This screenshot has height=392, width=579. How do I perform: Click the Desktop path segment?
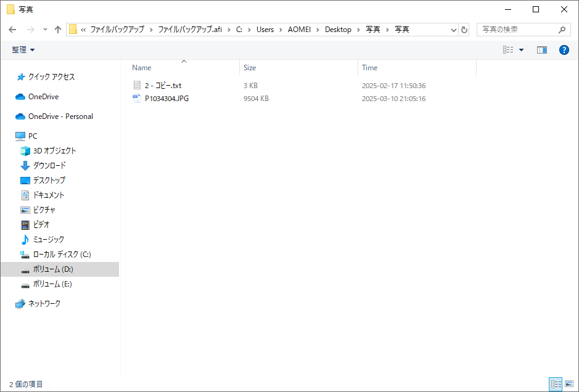coord(338,30)
